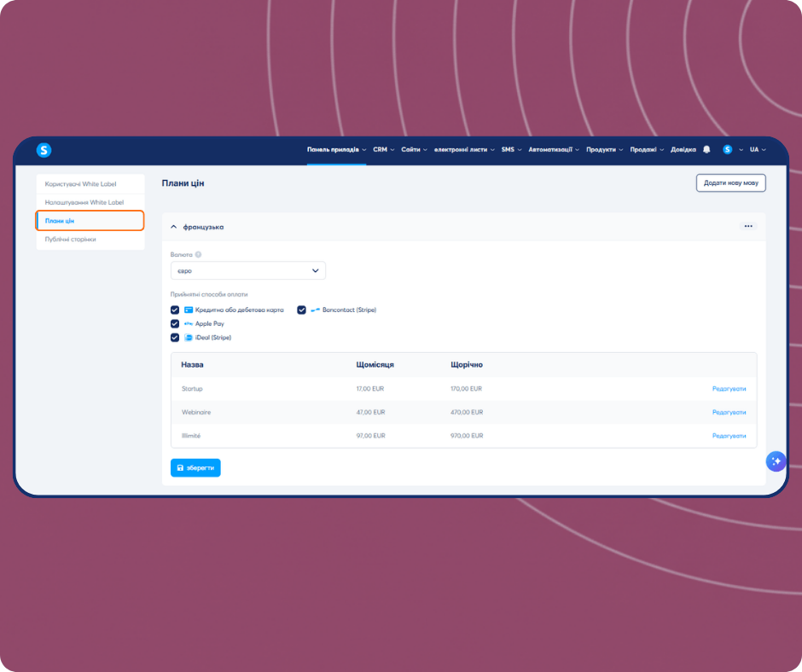Image resolution: width=802 pixels, height=672 pixels.
Task: Click the iDeal payment logo
Action: coord(189,338)
